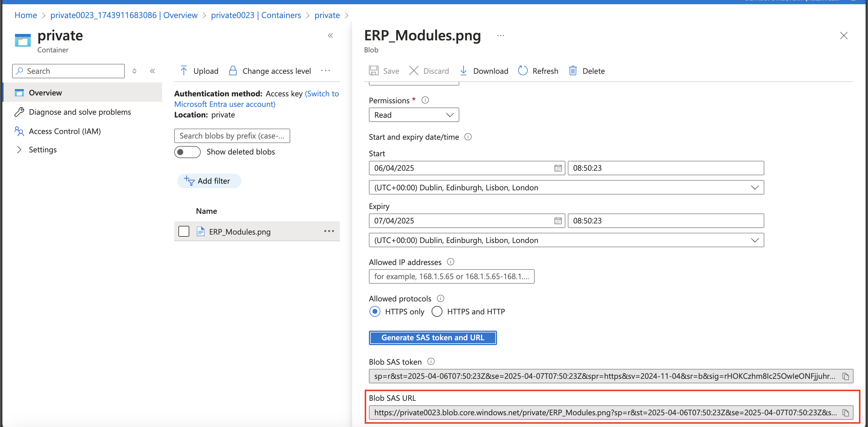Open blob title more options ellipsis
The height and width of the screenshot is (427, 868).
500,35
